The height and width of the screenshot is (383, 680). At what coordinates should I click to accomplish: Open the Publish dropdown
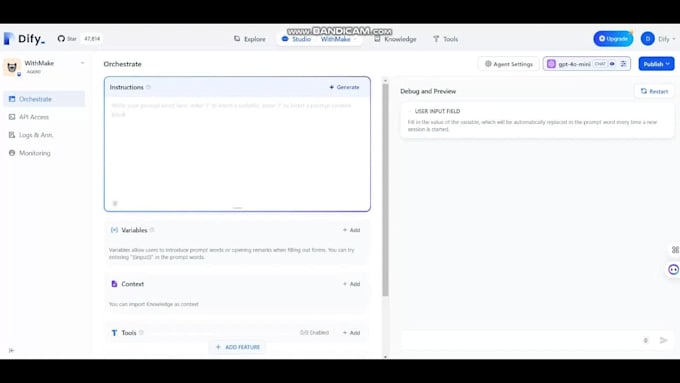coord(657,64)
